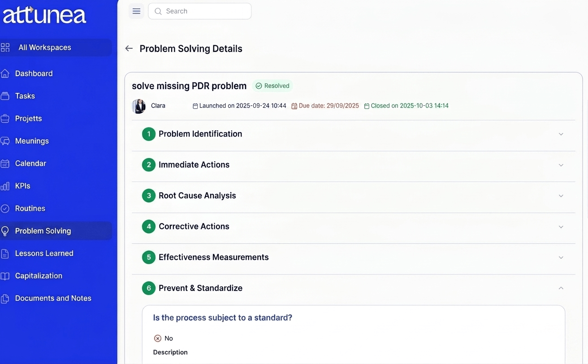This screenshot has height=364, width=588.
Task: Expand Problem Identification section chevron
Action: tap(561, 134)
